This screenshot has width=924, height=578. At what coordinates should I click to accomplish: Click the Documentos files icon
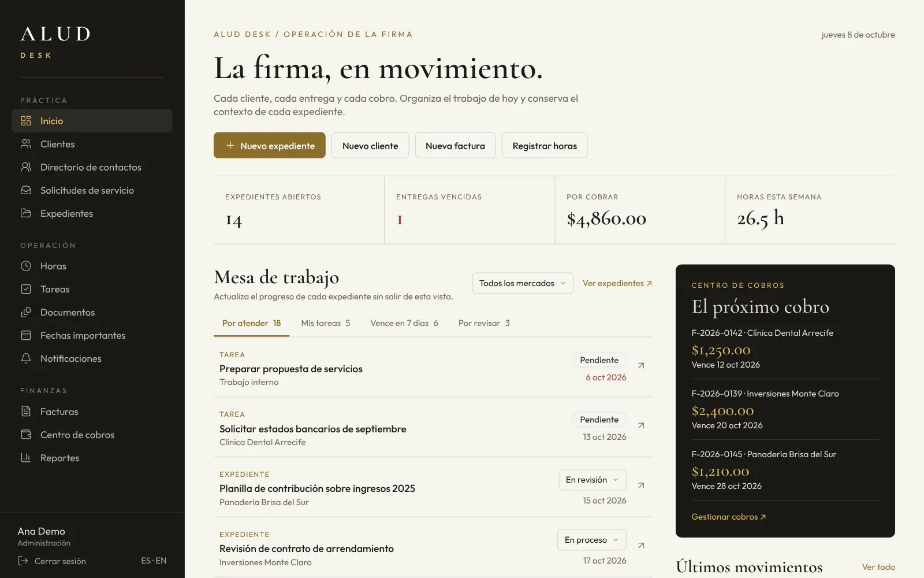click(26, 312)
